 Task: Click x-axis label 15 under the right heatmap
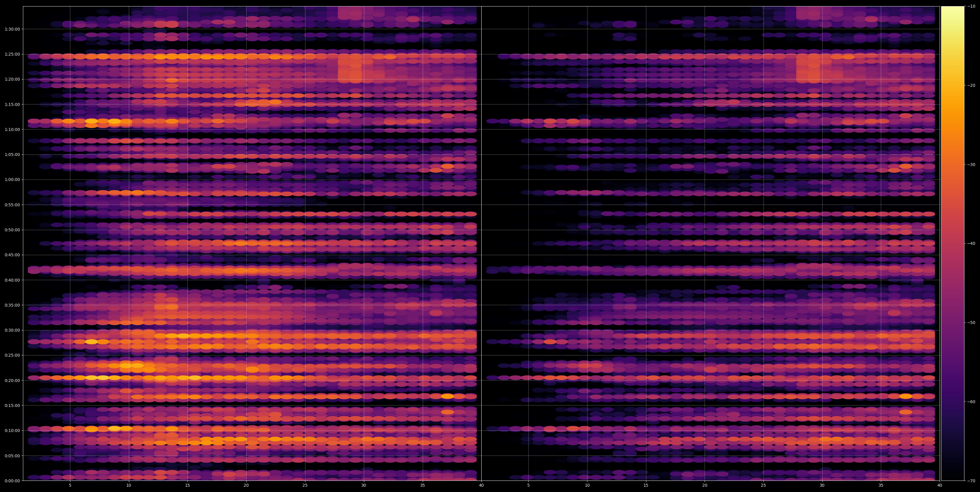coord(646,486)
